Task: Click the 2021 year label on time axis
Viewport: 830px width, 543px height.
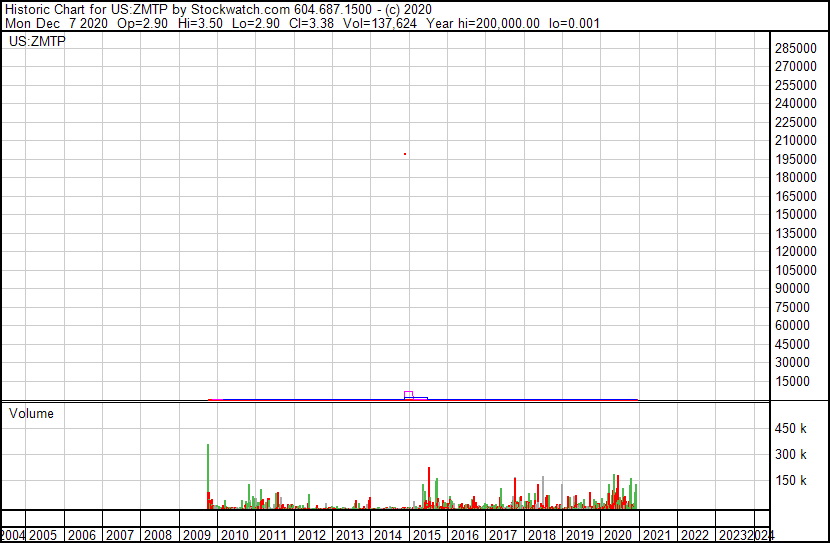Action: pyautogui.click(x=656, y=535)
